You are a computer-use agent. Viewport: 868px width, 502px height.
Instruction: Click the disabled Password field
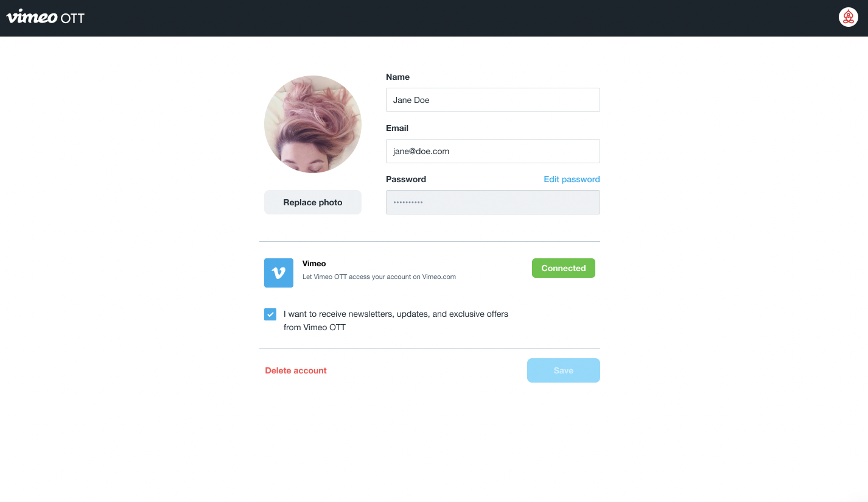[493, 202]
